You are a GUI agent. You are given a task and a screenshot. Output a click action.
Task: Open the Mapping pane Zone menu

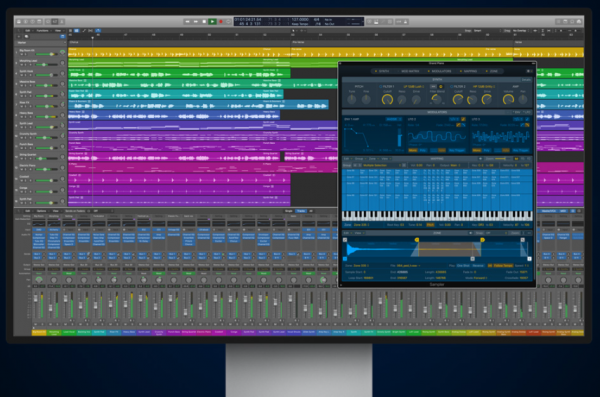373,158
